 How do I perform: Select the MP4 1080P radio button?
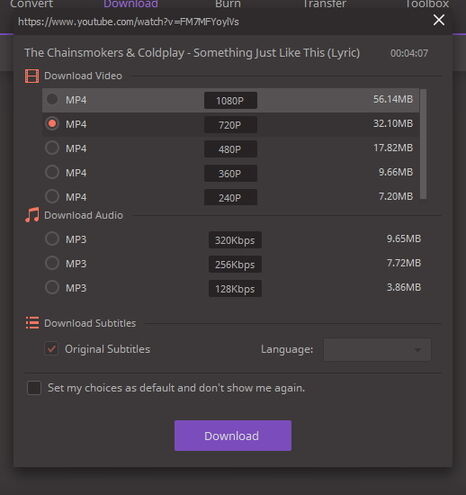click(52, 99)
